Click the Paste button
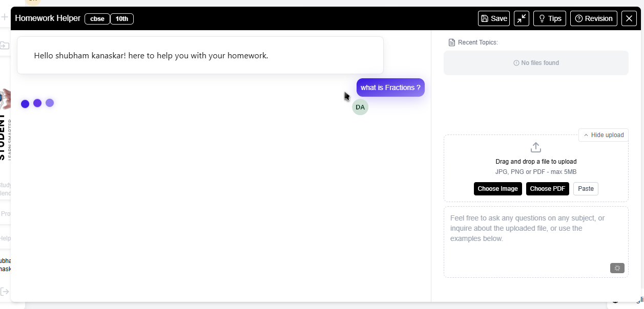The height and width of the screenshot is (309, 644). click(586, 189)
